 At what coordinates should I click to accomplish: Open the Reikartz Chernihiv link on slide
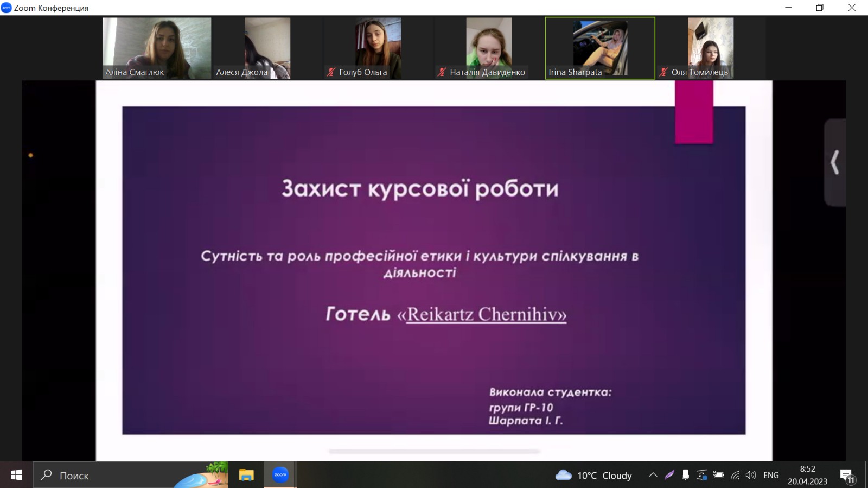coord(487,314)
